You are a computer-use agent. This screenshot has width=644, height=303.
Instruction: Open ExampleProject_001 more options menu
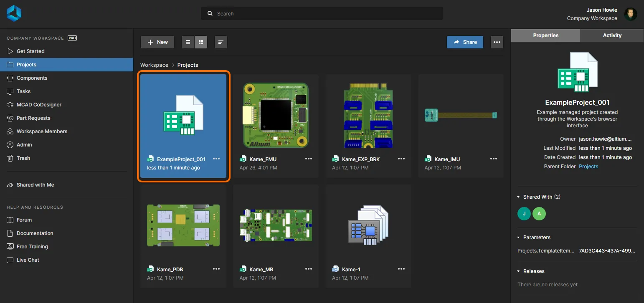point(216,159)
